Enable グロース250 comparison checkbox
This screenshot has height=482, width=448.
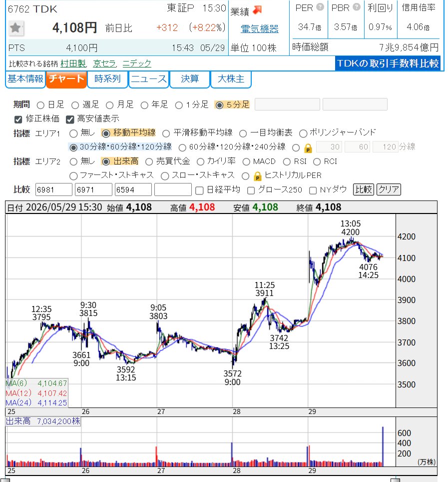pos(251,190)
